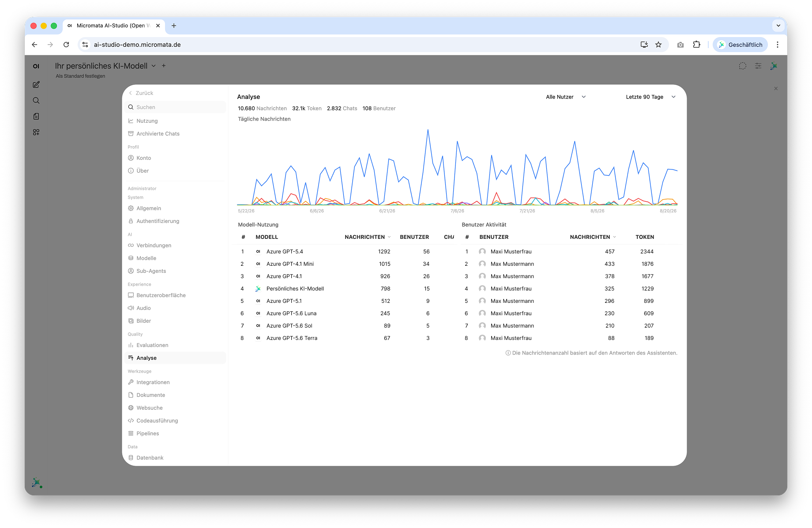
Task: Sort model table by Modell column header
Action: pos(267,237)
